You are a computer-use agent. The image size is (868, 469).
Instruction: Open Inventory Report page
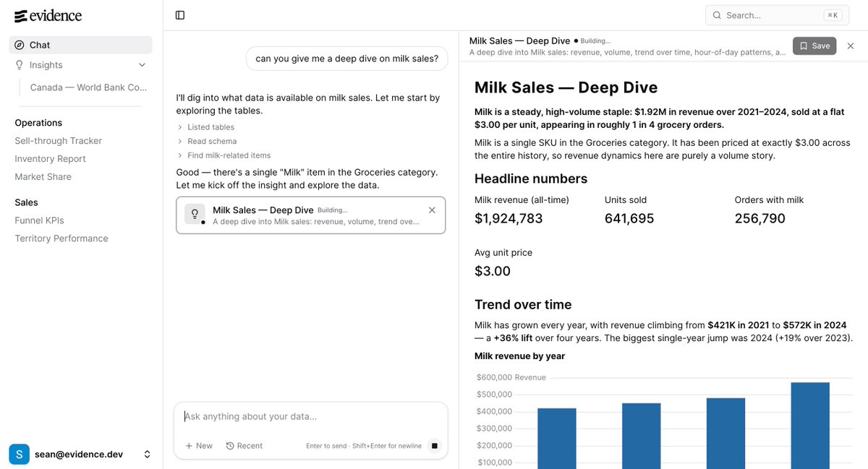click(x=51, y=159)
